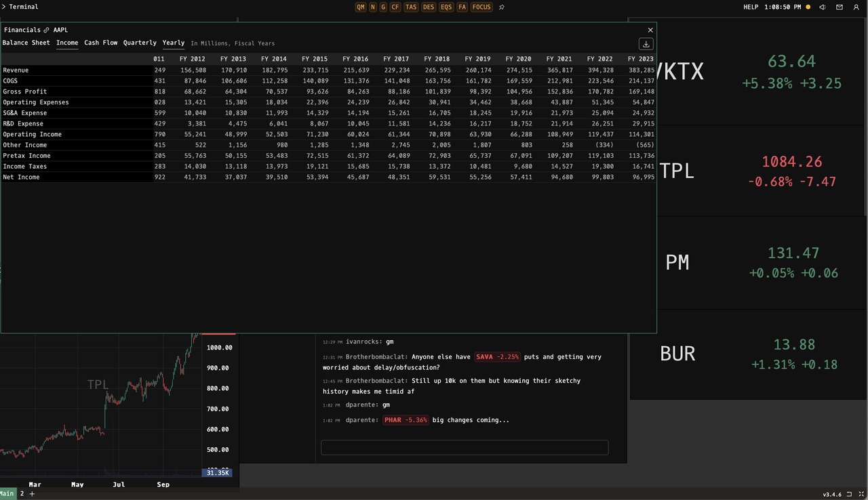Click the FY 2018 column header

click(437, 59)
